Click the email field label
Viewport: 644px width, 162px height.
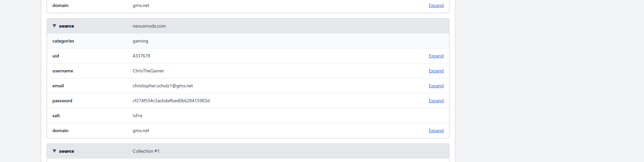(x=58, y=86)
